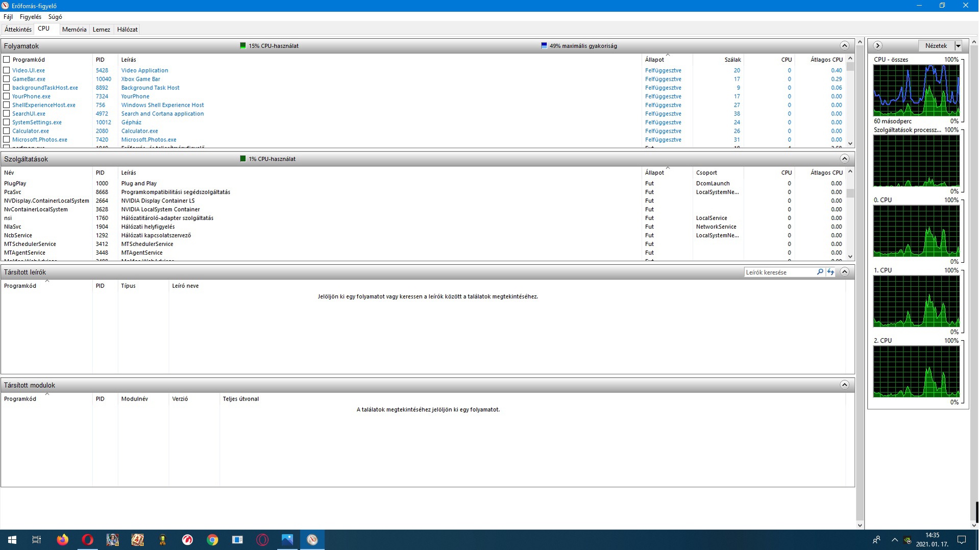The width and height of the screenshot is (980, 550).
Task: Switch to the Memória tab
Action: point(74,30)
